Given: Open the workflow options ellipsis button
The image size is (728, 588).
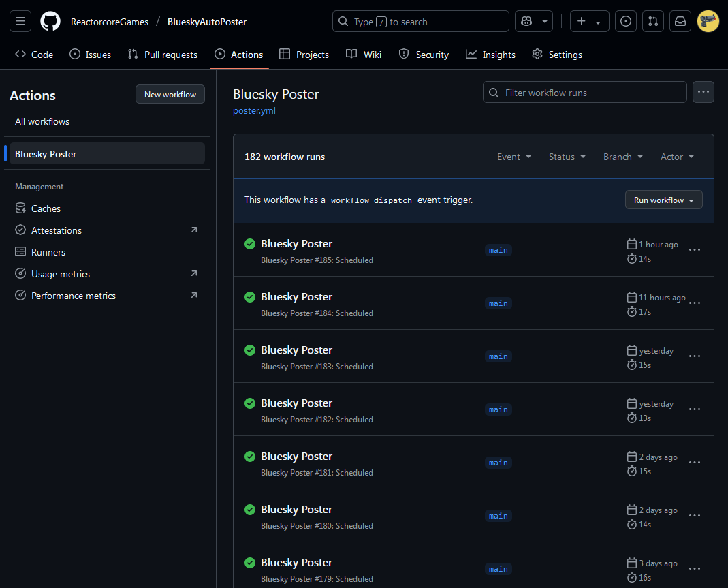Looking at the screenshot, I should [703, 92].
